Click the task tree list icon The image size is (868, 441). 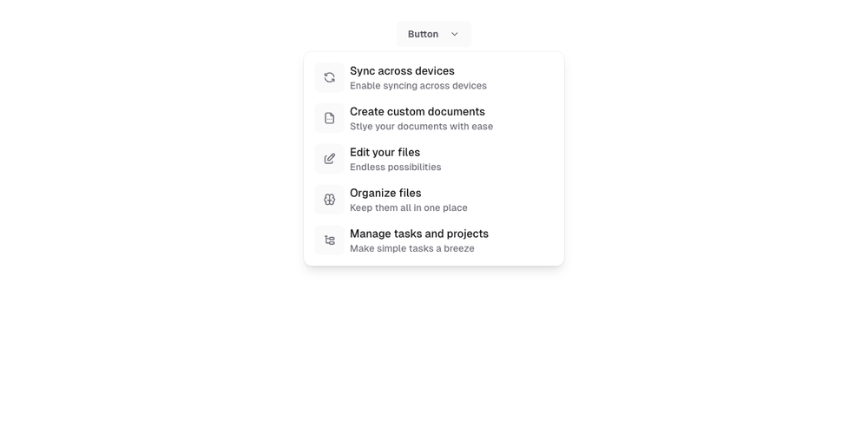(x=330, y=240)
